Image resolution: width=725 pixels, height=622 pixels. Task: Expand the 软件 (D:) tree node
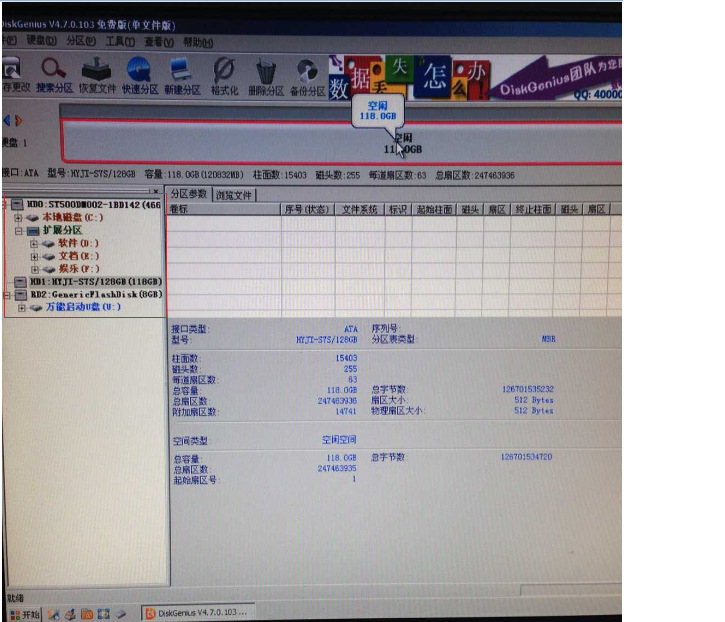(34, 243)
